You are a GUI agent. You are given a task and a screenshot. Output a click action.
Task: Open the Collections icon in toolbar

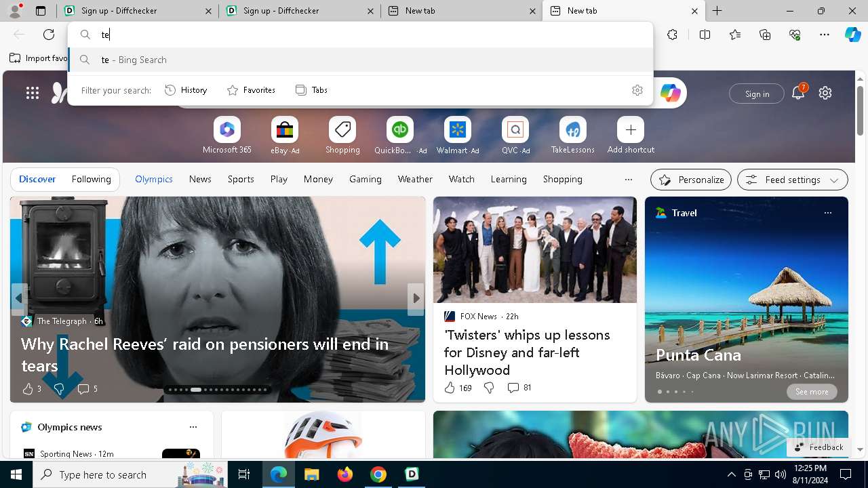[765, 35]
